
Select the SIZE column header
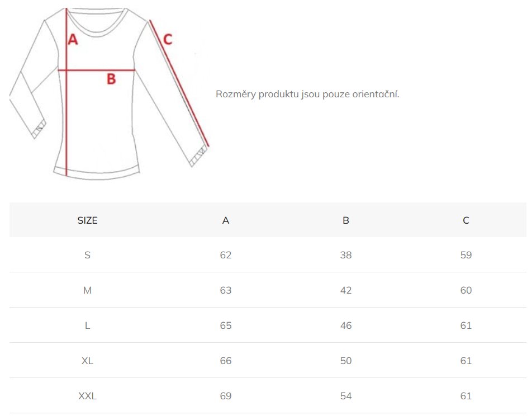pyautogui.click(x=88, y=220)
